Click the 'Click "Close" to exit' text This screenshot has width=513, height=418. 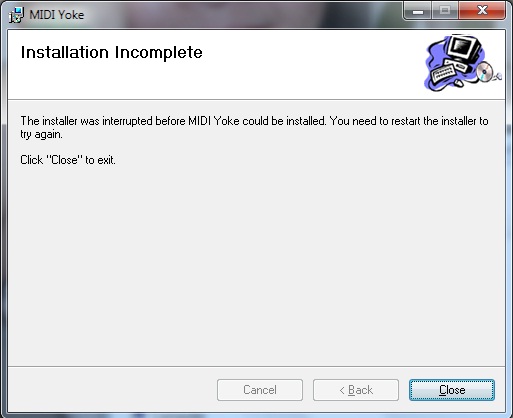tap(68, 160)
